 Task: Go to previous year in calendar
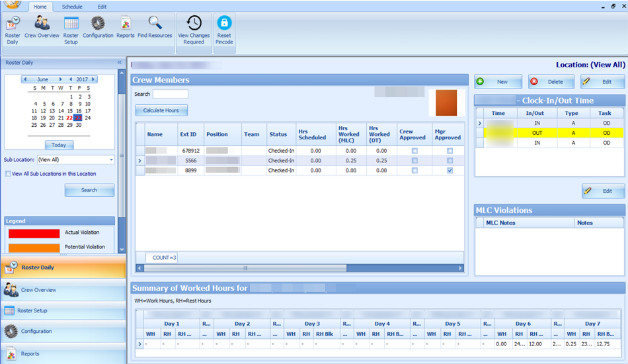(71, 79)
